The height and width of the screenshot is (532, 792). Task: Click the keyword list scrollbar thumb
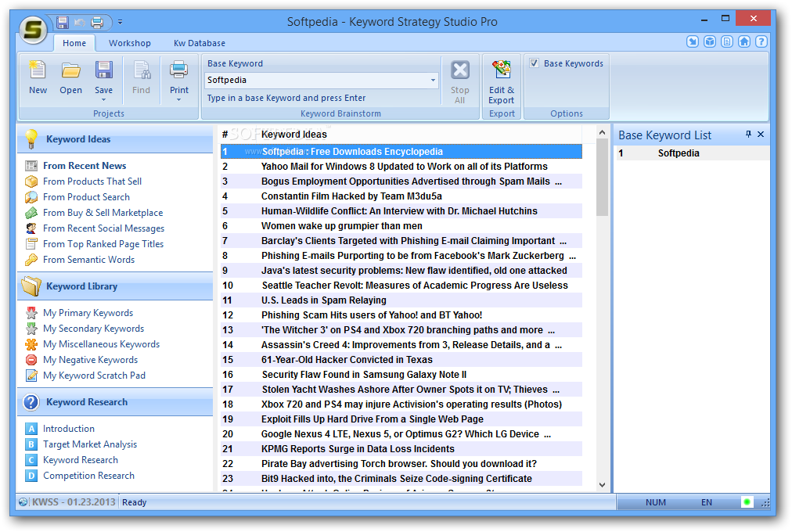tap(602, 178)
